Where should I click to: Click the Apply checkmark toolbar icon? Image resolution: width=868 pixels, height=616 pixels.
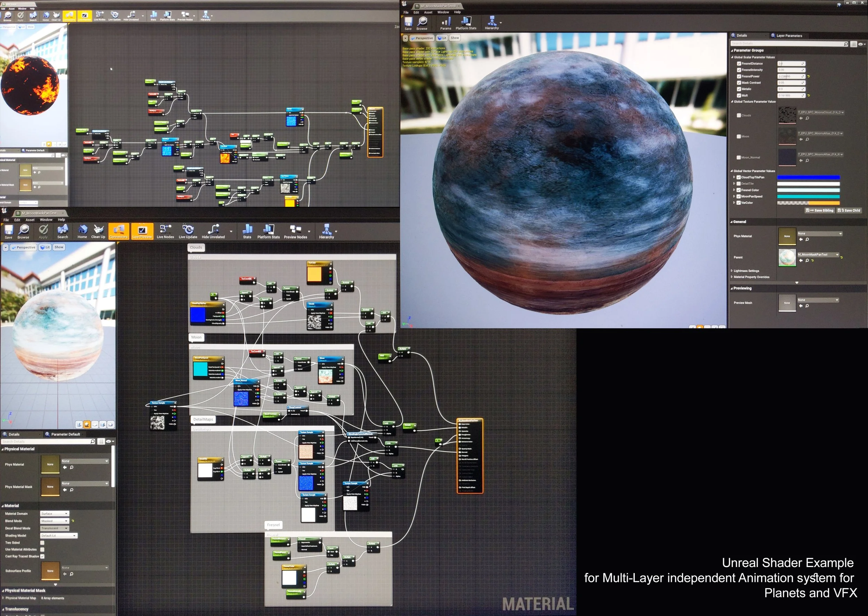[x=43, y=230]
